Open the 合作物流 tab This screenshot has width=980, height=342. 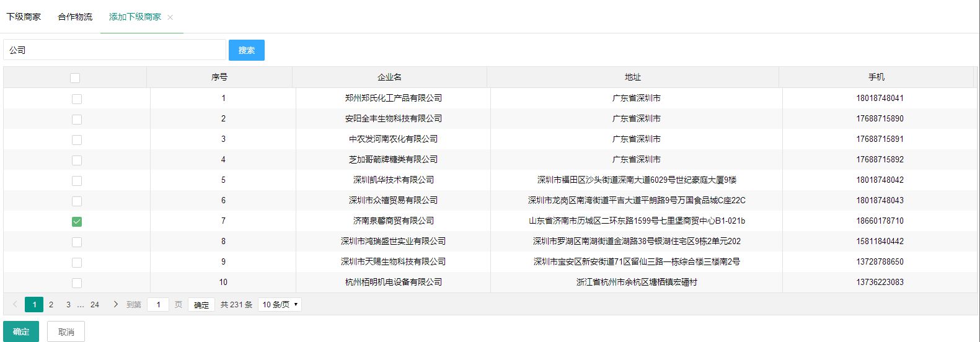(x=75, y=17)
